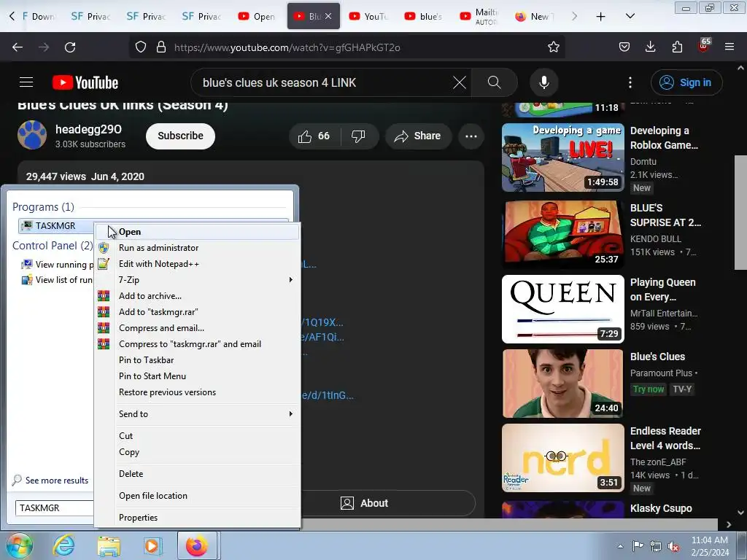Open YouTube settings three-dot menu
The width and height of the screenshot is (747, 560).
630,82
